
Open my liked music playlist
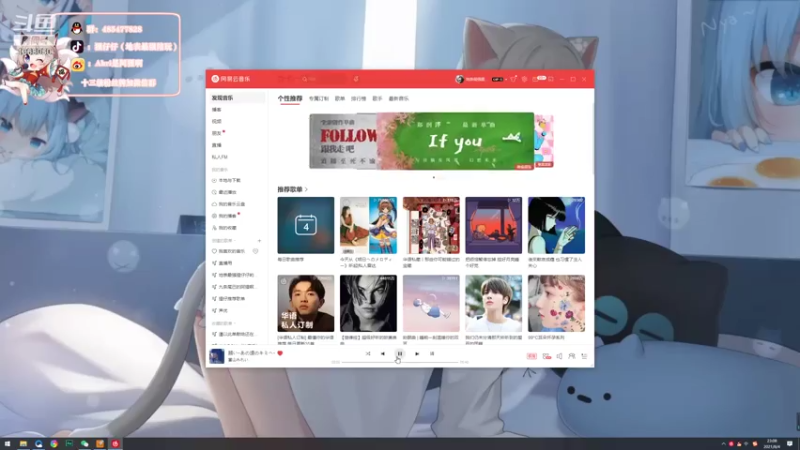click(229, 252)
